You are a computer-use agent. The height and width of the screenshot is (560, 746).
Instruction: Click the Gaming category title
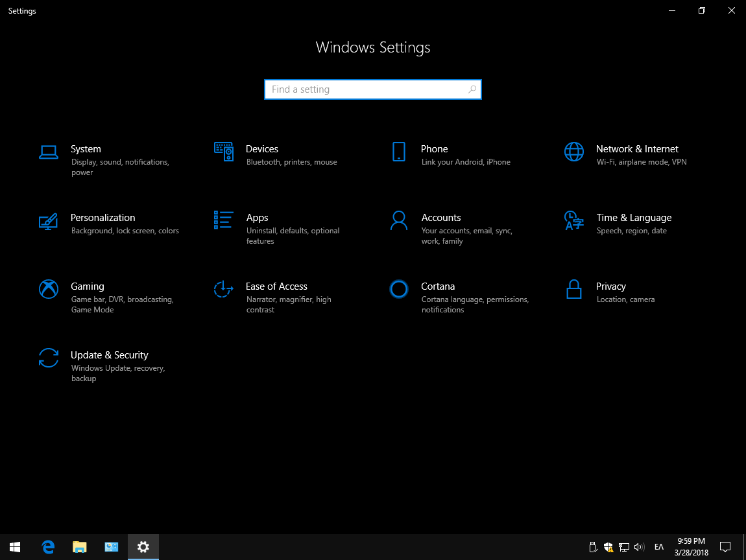pos(87,286)
